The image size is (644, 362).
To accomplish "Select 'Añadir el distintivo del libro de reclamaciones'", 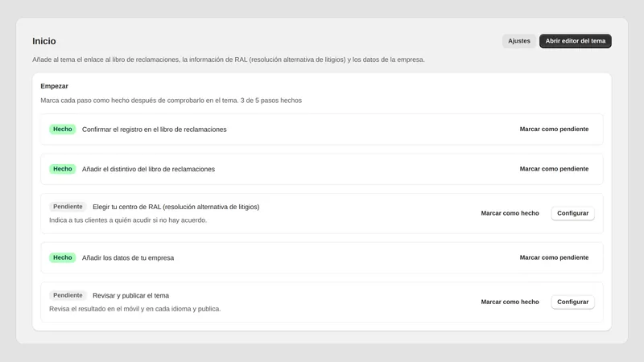I will [x=148, y=169].
